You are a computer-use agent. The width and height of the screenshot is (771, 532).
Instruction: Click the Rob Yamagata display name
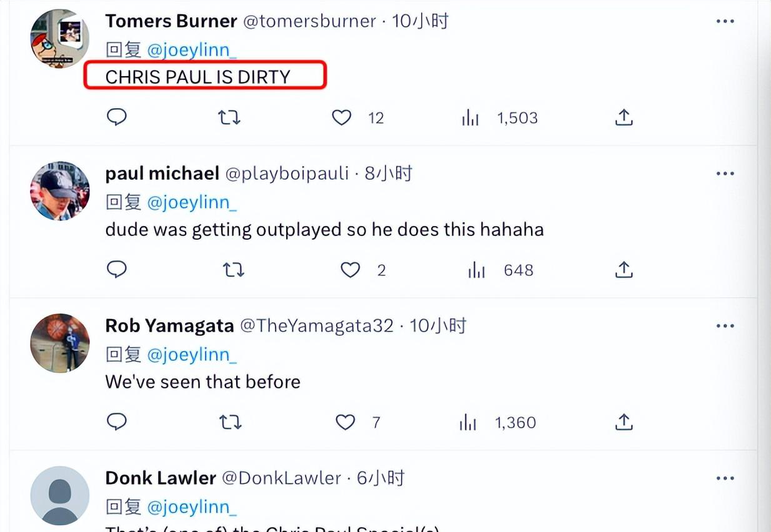click(169, 326)
